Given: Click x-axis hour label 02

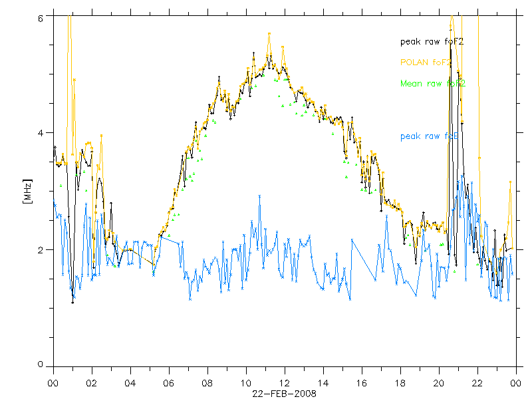Looking at the screenshot, I should 92,384.
